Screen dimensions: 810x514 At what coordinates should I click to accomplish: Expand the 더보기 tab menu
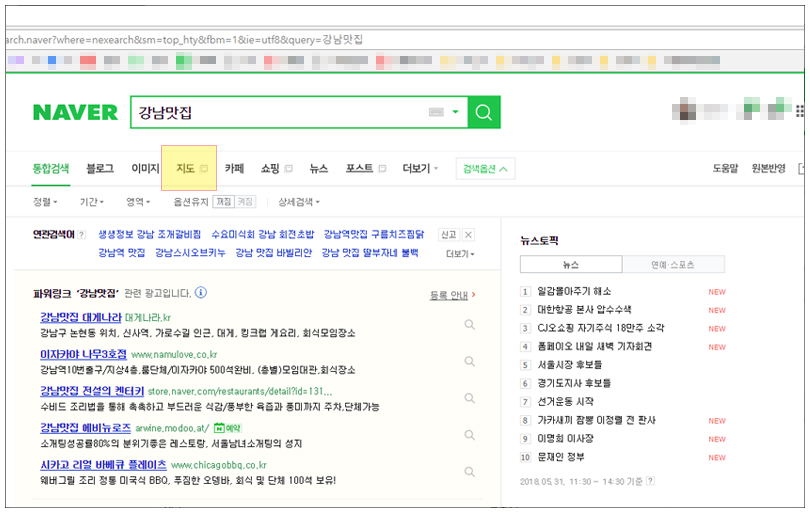click(x=420, y=168)
